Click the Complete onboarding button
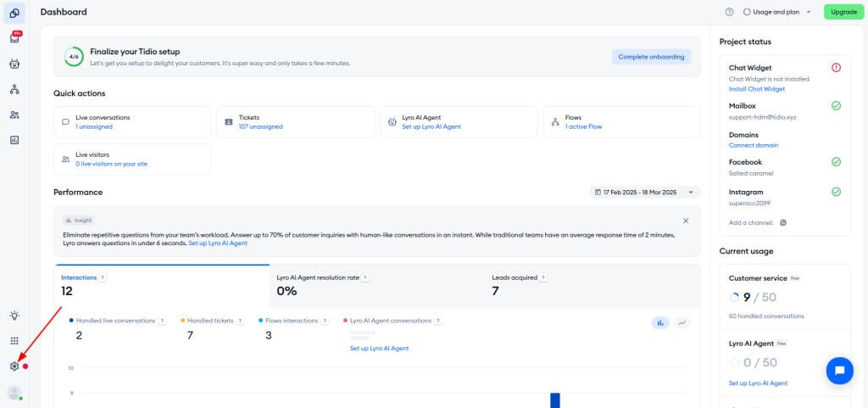 click(x=651, y=57)
